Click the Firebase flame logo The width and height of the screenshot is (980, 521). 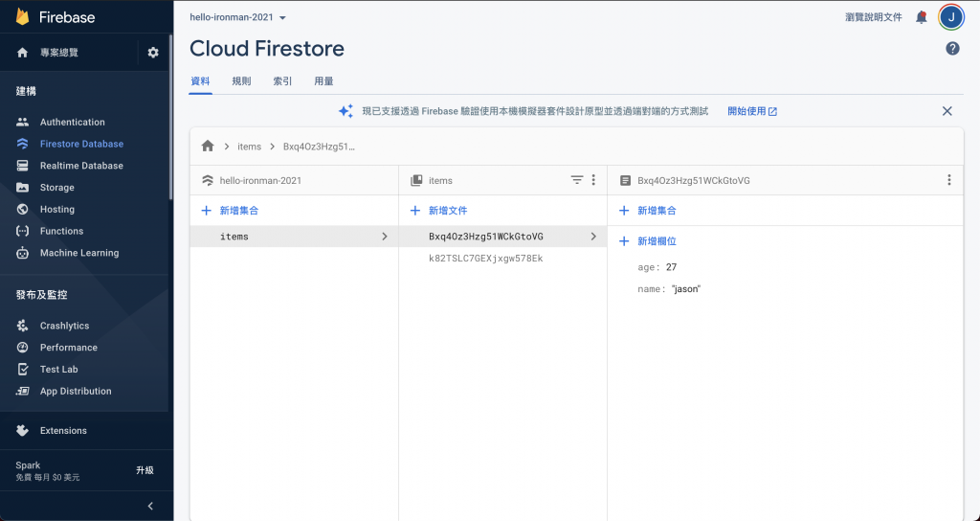[23, 17]
